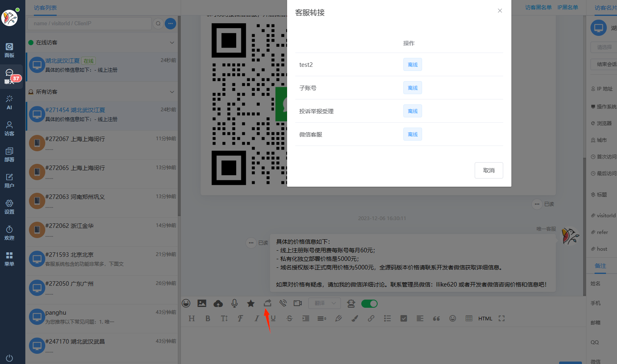The height and width of the screenshot is (364, 617).
Task: Collapse the 所有访客 all visitors section
Action: [172, 92]
